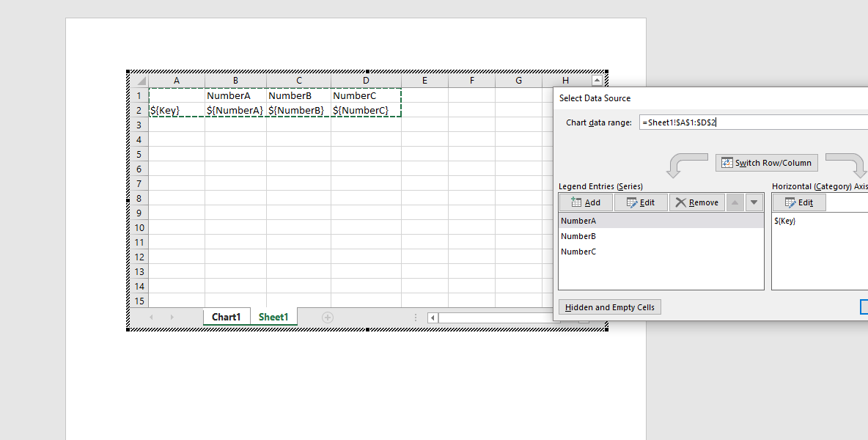
Task: Select NumberC in the series list
Action: (x=578, y=252)
